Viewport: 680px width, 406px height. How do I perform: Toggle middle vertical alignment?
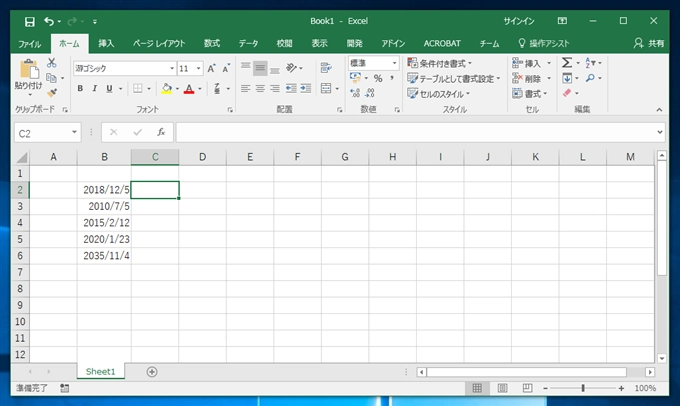point(260,68)
